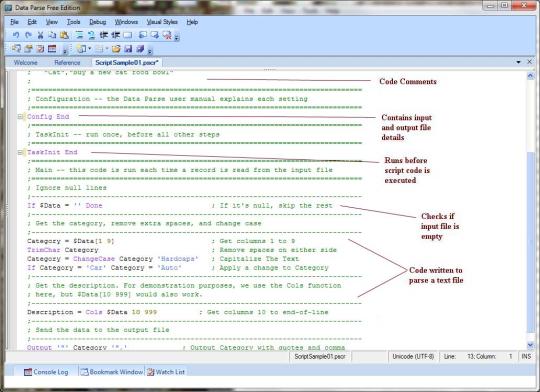The height and width of the screenshot is (392, 540).
Task: Open the Bookmark Window panel tab
Action: click(x=112, y=372)
